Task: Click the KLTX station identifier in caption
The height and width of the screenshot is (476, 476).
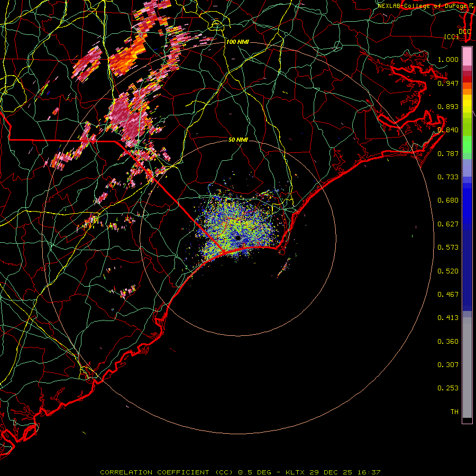Action: [296, 472]
